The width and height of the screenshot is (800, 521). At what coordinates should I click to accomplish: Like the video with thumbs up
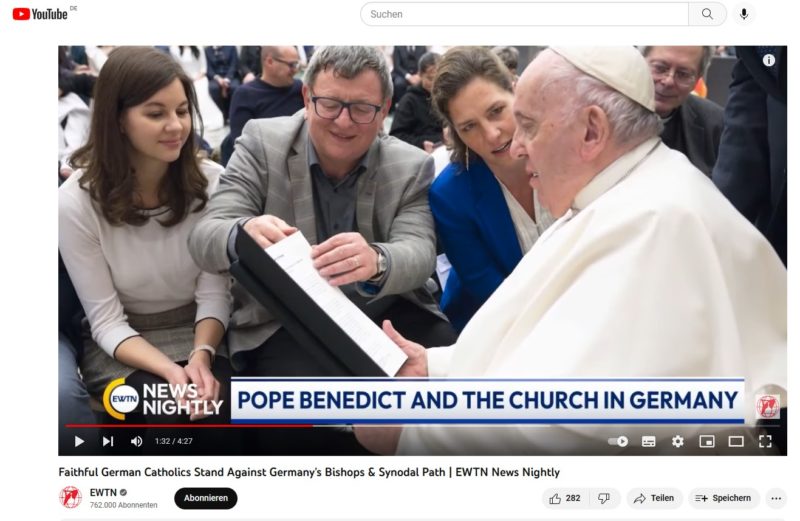point(566,498)
